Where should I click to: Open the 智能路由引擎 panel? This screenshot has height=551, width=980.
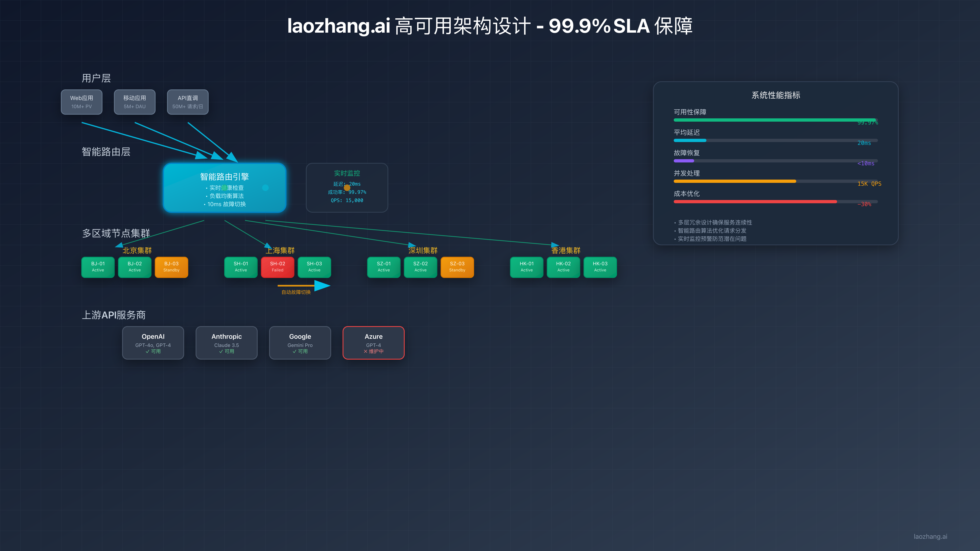(x=224, y=188)
